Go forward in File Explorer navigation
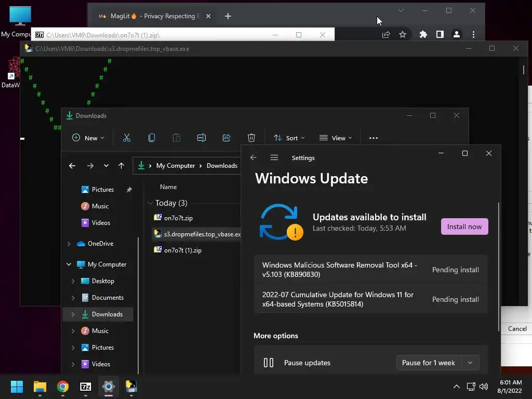Screen dimensions: 532x399 [x=90, y=166]
